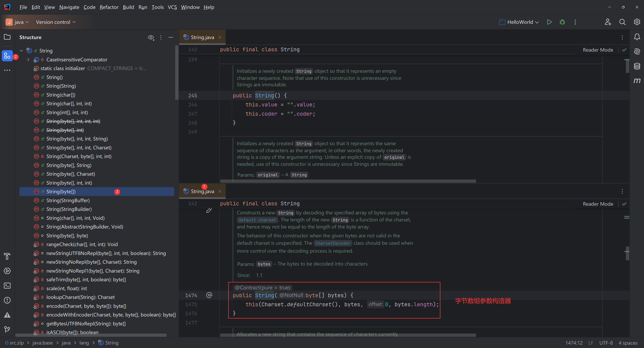Select String(StringBuilder) in the Structure tree
Image resolution: width=644 pixels, height=348 pixels.
tap(69, 209)
